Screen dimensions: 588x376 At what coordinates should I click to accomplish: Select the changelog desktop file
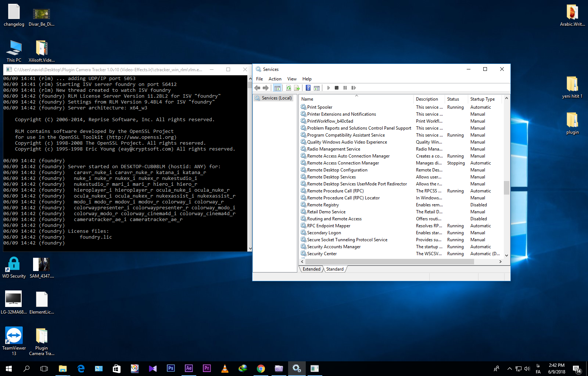[x=14, y=15]
